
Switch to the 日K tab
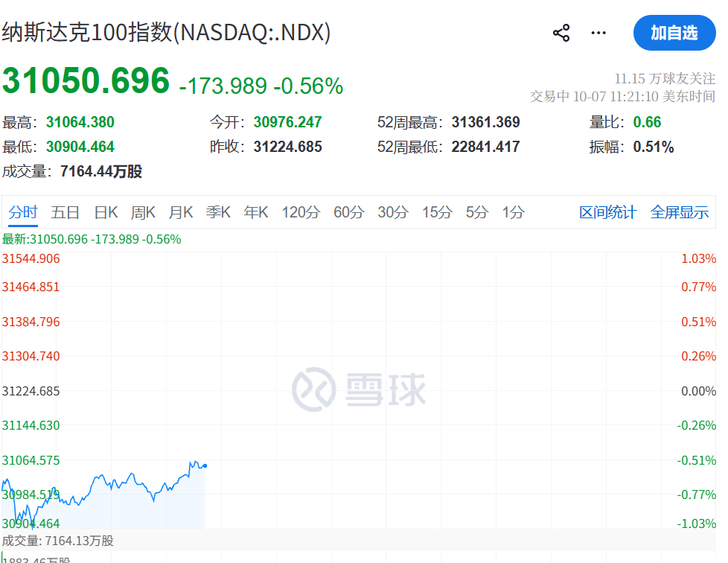[x=106, y=212]
